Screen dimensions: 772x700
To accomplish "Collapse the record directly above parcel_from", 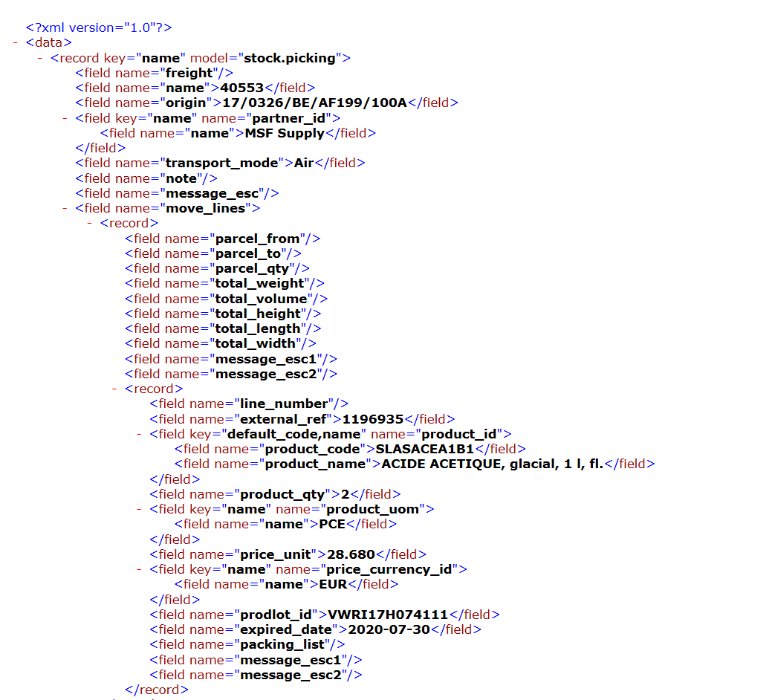I will 90,223.
